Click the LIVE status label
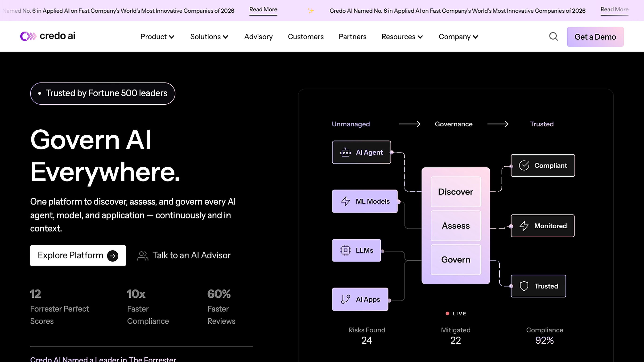 [459, 313]
